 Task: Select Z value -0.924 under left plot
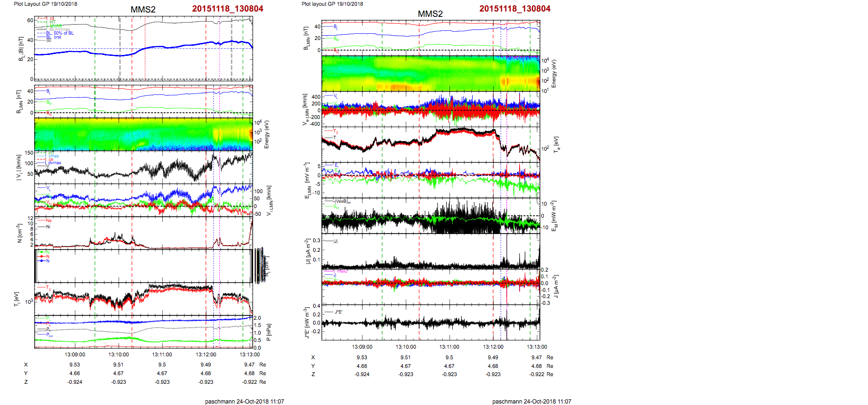[x=75, y=382]
